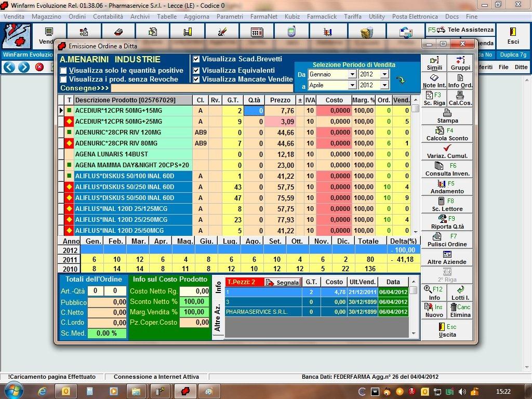Run Calcola Sconto discount calculation
This screenshot has height=399, width=532.
tap(447, 134)
